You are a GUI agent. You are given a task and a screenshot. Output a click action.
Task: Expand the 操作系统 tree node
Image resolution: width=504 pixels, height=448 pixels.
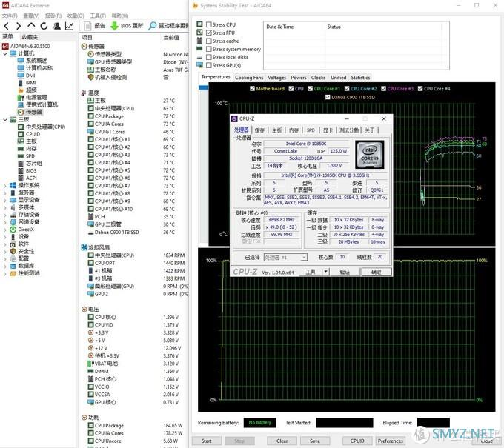pyautogui.click(x=5, y=186)
